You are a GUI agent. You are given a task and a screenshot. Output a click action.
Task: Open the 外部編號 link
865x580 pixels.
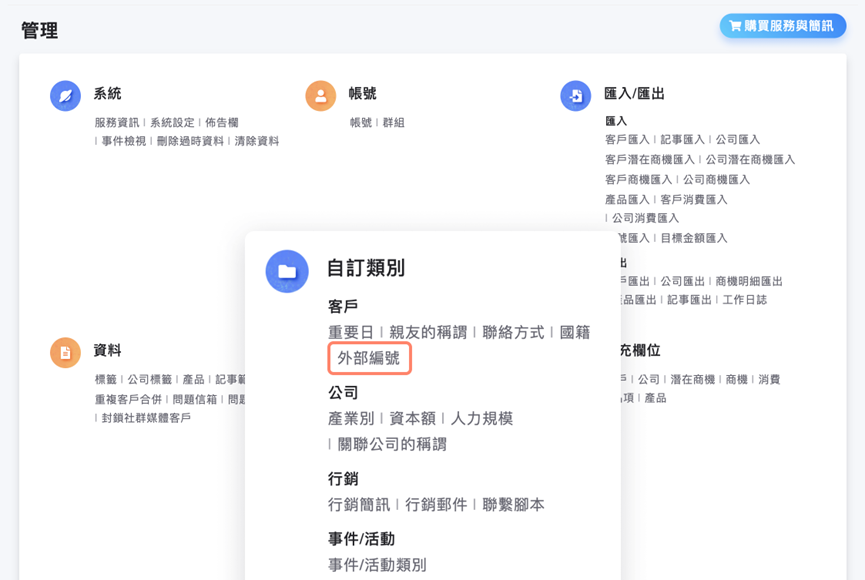(369, 358)
